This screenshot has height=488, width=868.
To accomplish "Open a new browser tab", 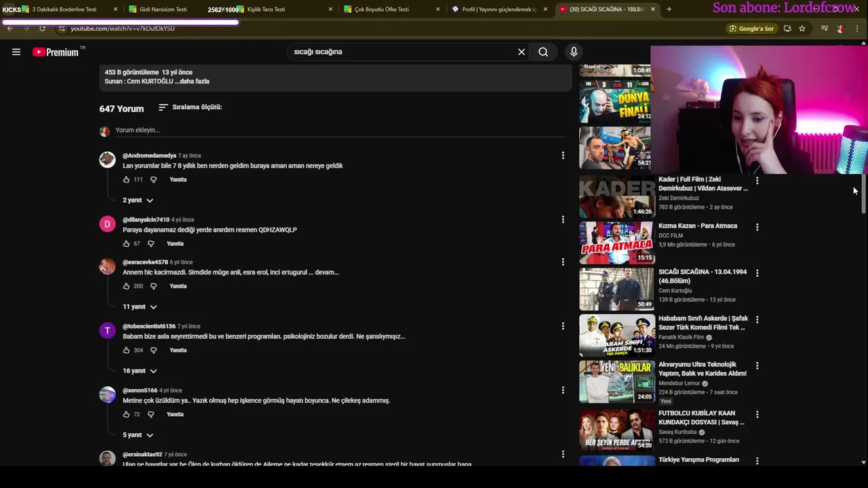I will 669,9.
